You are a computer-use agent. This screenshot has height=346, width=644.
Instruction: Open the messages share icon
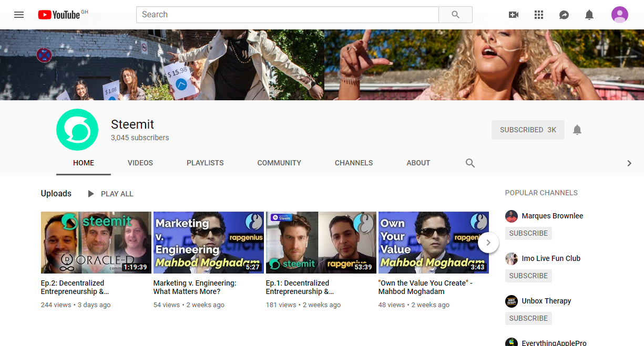[564, 15]
